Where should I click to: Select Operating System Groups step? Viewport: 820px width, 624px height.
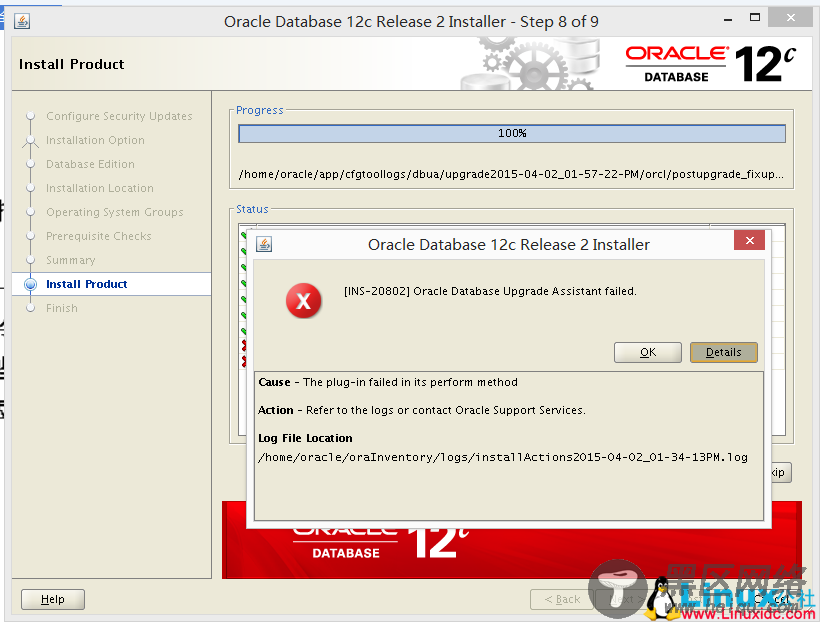coord(115,212)
